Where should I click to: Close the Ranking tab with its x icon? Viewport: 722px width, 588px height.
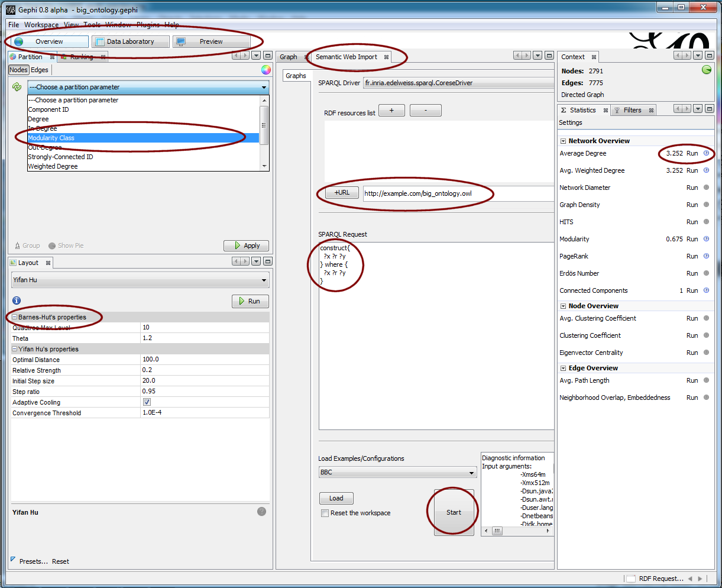click(x=103, y=57)
